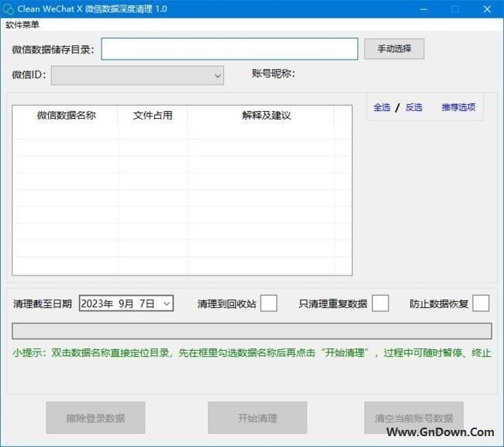
Task: Click the cleaning progress bar
Action: coord(252,331)
